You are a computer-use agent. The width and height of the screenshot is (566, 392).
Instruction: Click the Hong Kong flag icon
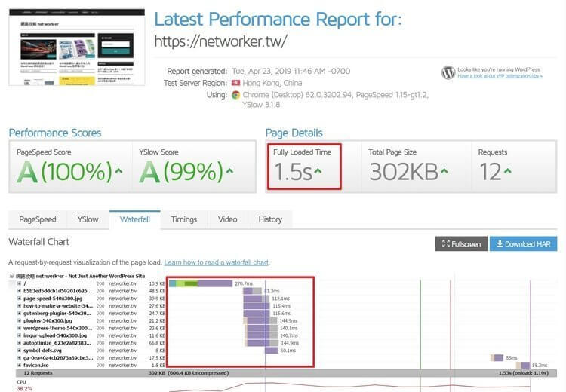click(x=235, y=83)
